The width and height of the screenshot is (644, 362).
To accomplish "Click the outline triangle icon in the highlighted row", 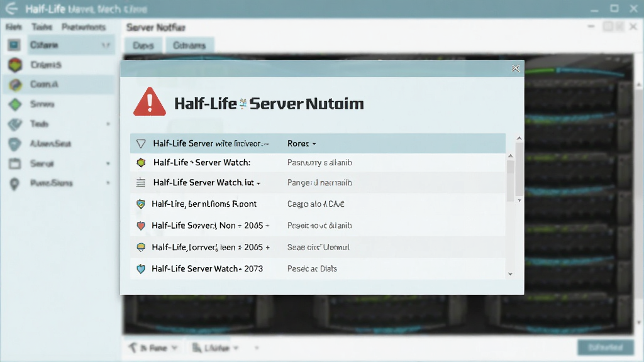I will 141,144.
